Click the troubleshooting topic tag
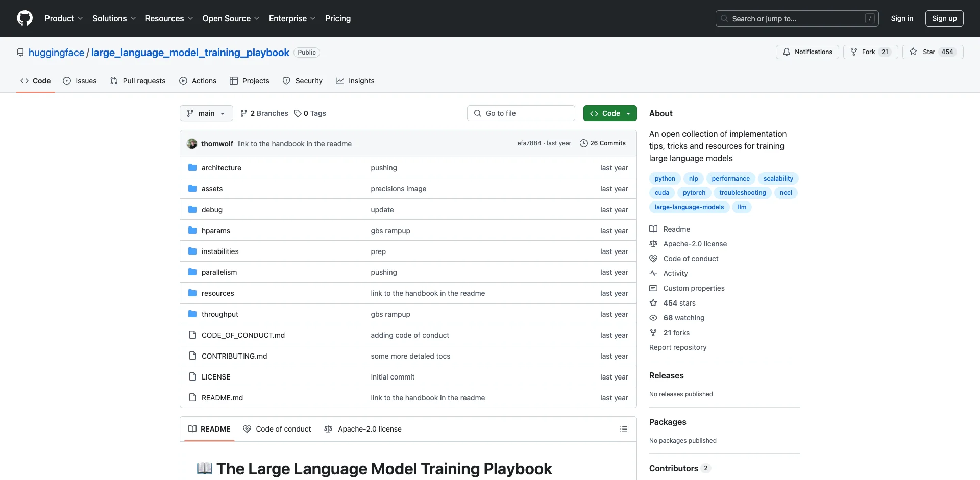The image size is (980, 480). coord(743,193)
